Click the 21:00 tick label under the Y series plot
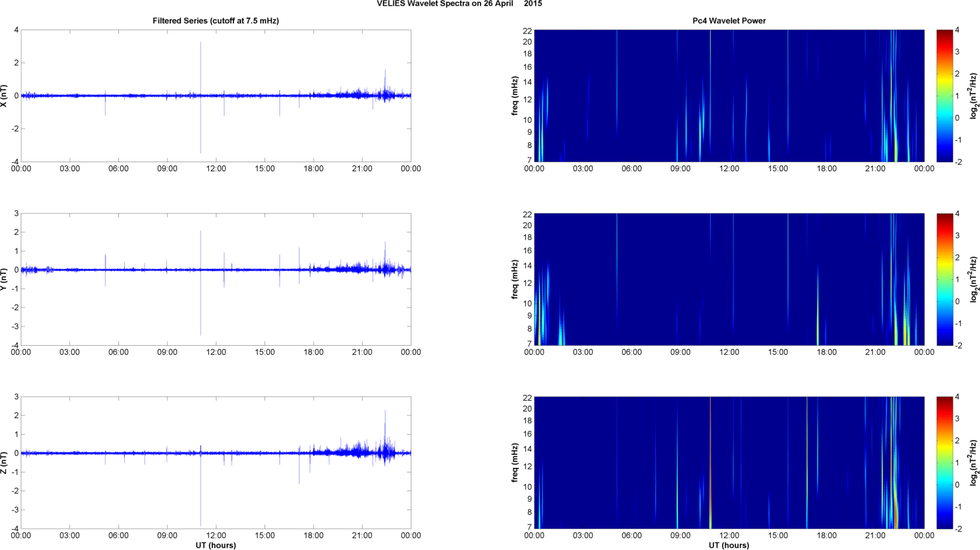The height and width of the screenshot is (550, 980). (x=362, y=352)
